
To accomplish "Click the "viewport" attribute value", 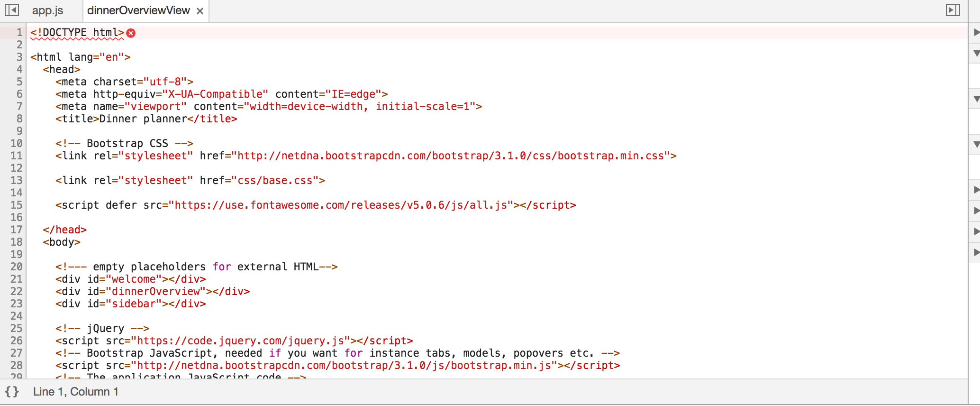I will point(156,106).
